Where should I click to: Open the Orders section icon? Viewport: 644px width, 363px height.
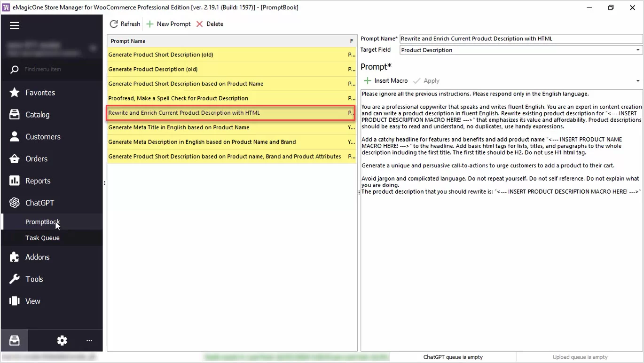click(15, 159)
